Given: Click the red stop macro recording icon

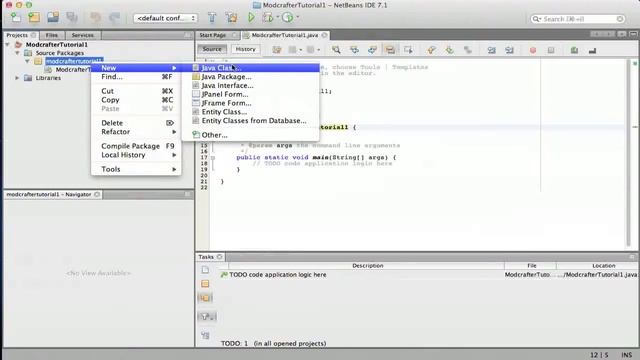Looking at the screenshot, I should tap(533, 50).
